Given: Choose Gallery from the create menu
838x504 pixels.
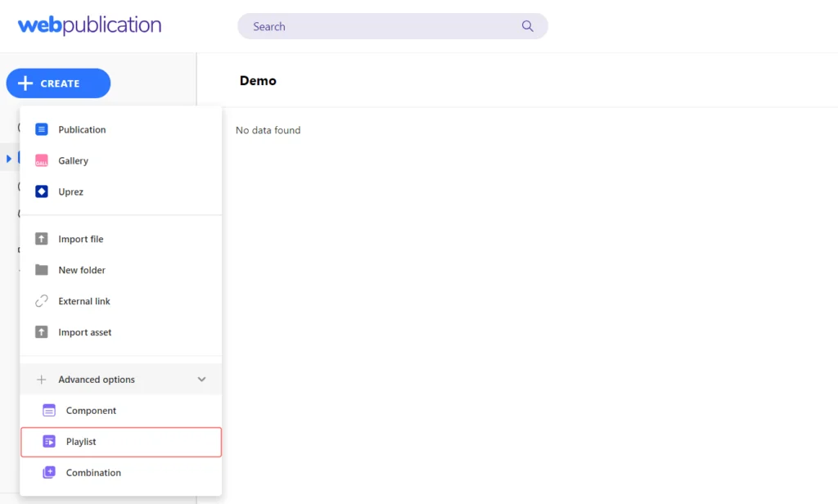Looking at the screenshot, I should point(121,160).
